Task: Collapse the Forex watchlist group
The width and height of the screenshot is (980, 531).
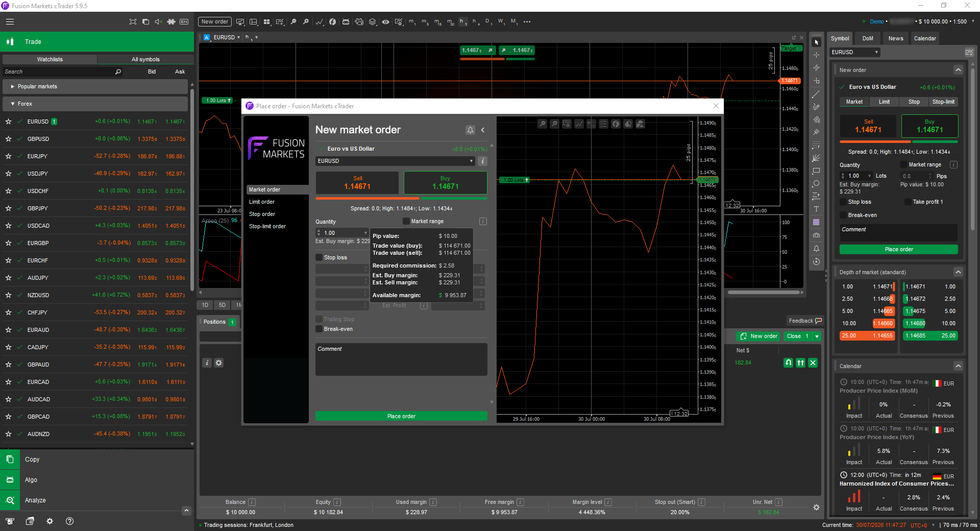Action: 95,104
